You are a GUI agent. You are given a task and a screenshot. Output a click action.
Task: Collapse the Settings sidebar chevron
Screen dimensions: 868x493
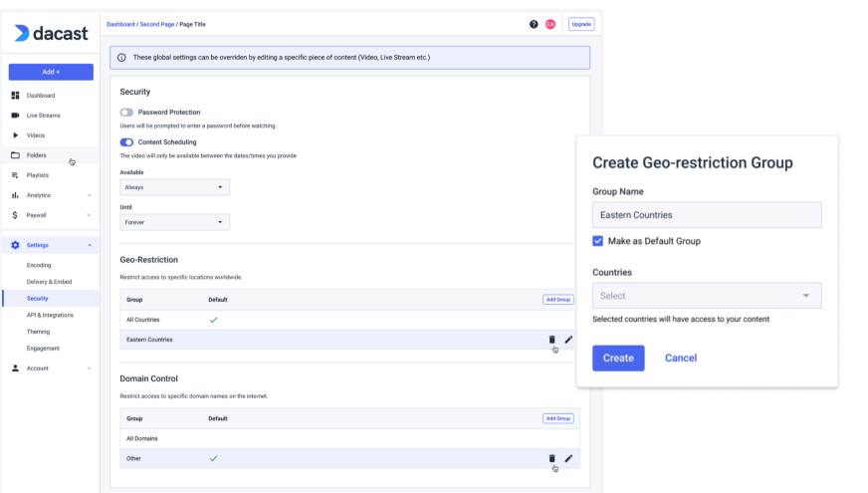[90, 245]
